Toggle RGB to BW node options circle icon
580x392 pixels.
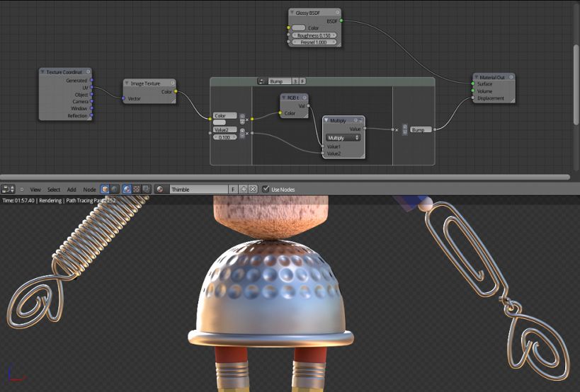pyautogui.click(x=305, y=98)
